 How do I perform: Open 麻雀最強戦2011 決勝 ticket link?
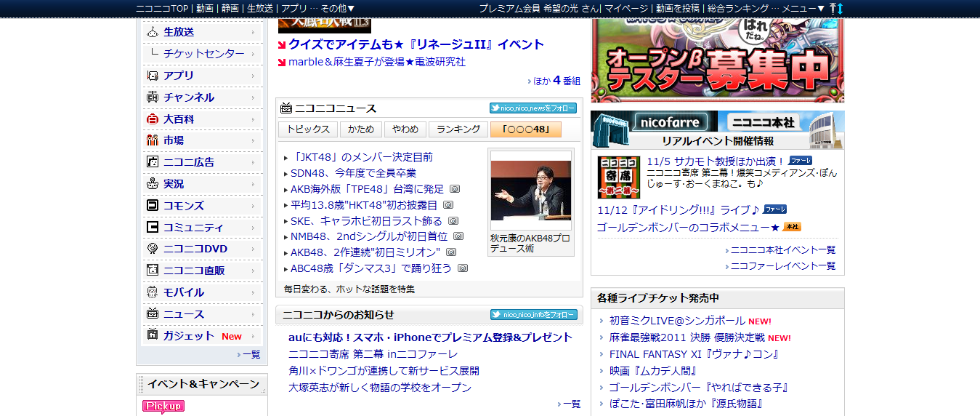point(687,337)
